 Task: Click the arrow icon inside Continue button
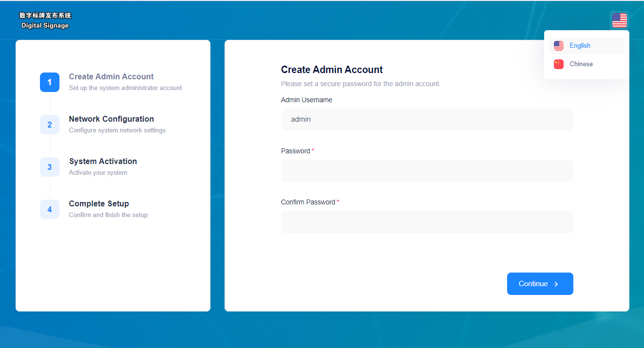(556, 284)
